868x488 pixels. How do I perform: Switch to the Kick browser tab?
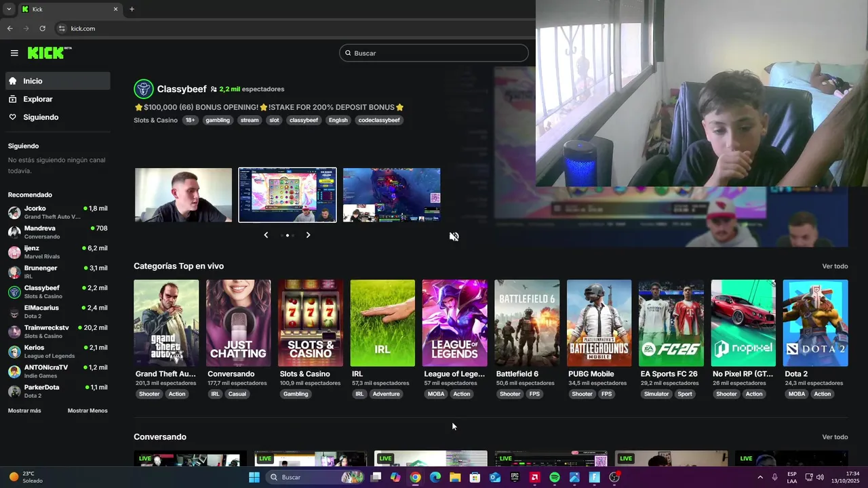69,9
